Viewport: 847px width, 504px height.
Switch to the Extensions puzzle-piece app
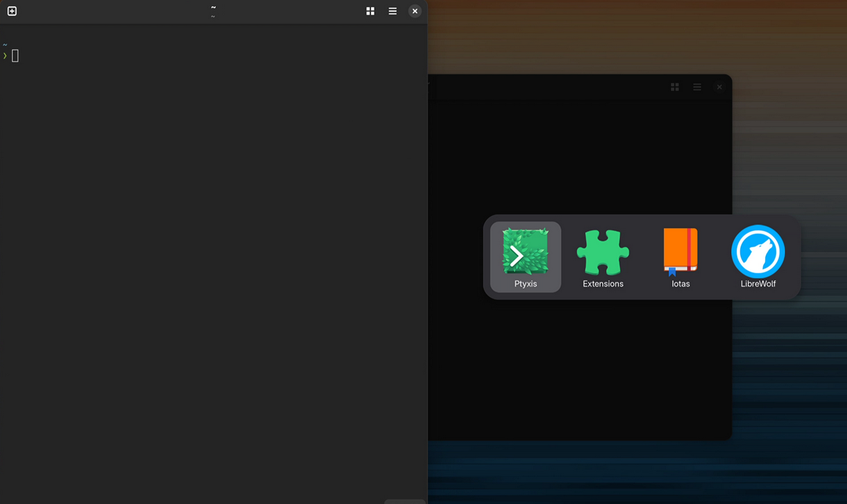(x=603, y=251)
